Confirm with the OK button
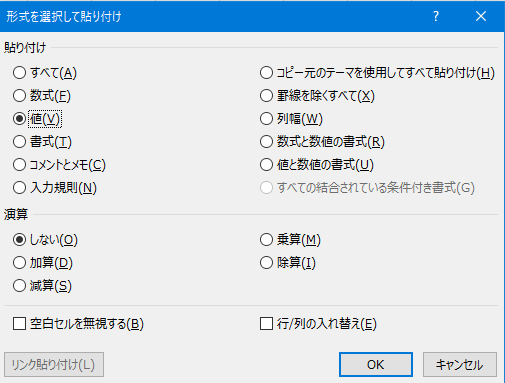The width and height of the screenshot is (505, 383). pyautogui.click(x=376, y=365)
